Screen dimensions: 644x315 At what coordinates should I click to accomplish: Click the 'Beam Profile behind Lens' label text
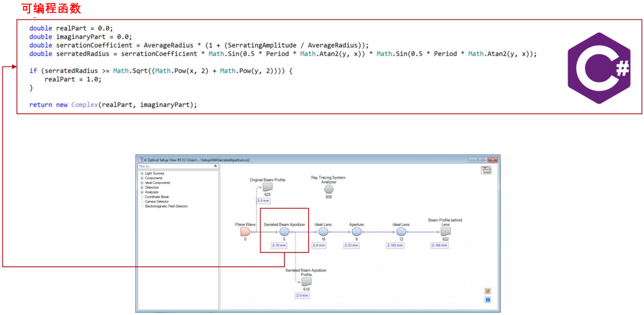(445, 222)
